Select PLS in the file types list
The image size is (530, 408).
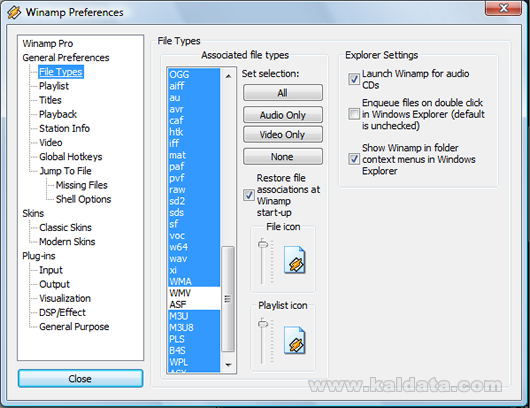[x=194, y=339]
